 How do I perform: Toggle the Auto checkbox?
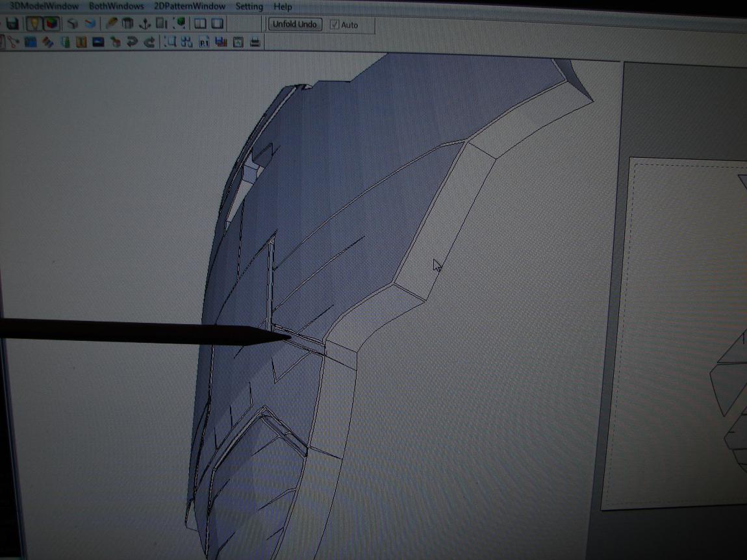coord(335,25)
